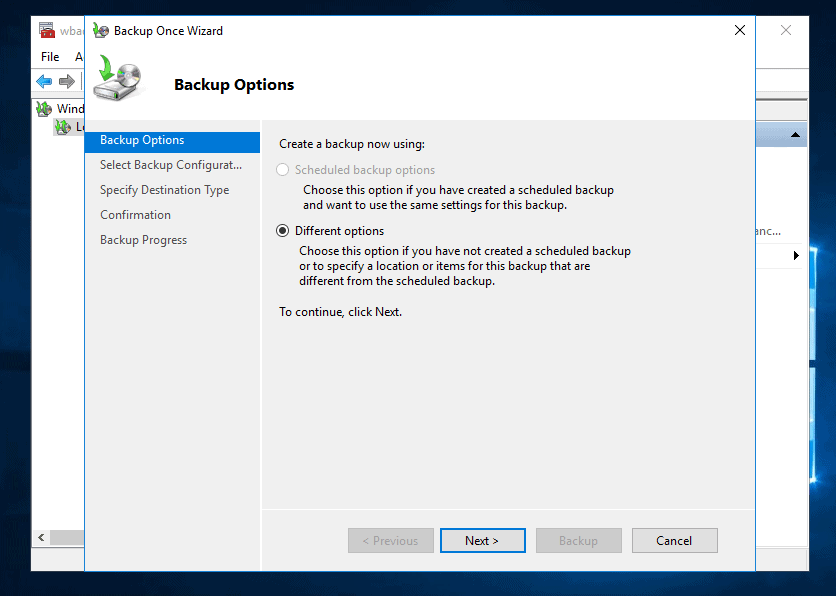This screenshot has height=596, width=836.
Task: Click the Next button
Action: tap(482, 541)
